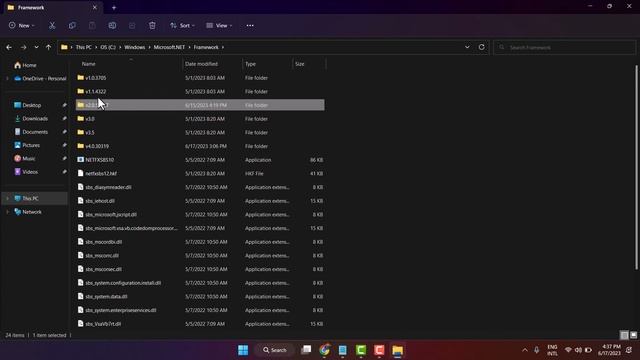Screen dimensions: 640x360
Task: Expand address bar history dropdown
Action: click(x=467, y=47)
